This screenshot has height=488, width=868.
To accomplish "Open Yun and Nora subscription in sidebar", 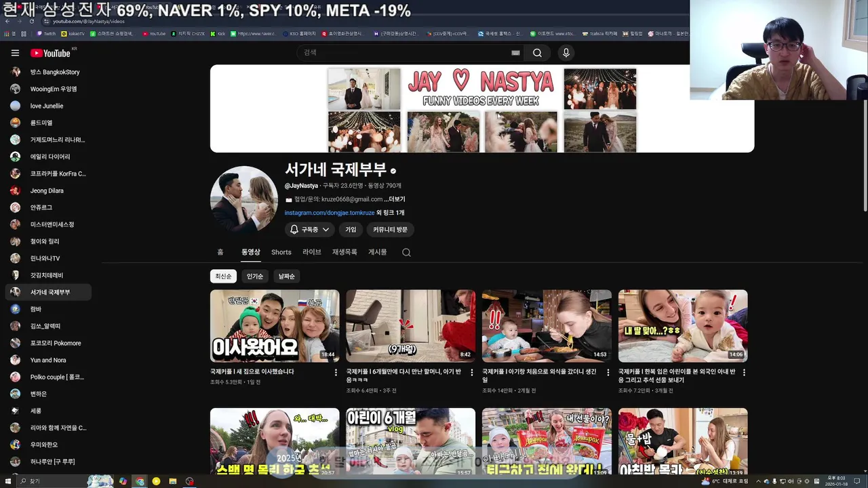I will [x=47, y=360].
